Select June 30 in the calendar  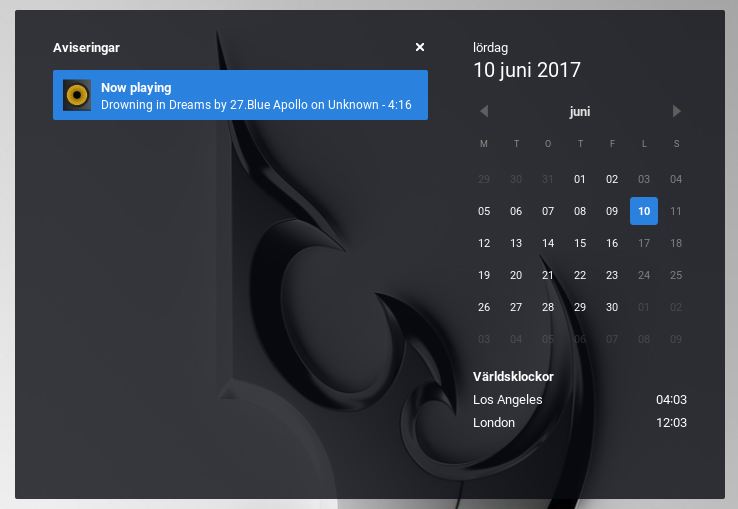click(612, 307)
